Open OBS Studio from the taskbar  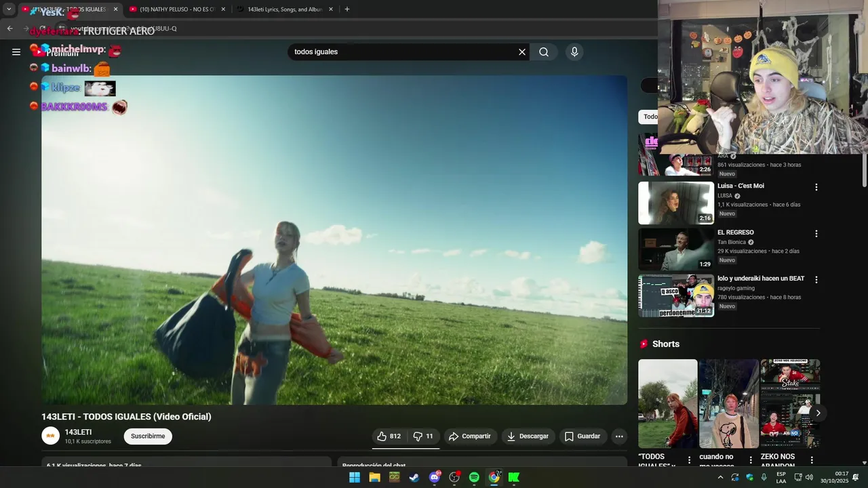(454, 477)
